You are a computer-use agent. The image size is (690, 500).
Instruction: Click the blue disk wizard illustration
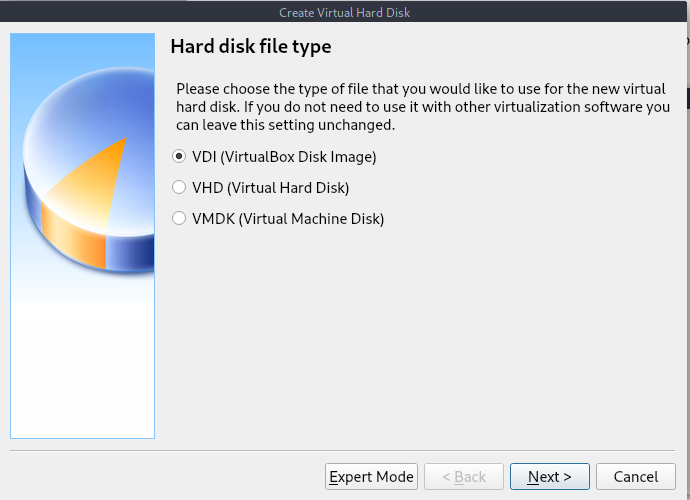pyautogui.click(x=83, y=236)
